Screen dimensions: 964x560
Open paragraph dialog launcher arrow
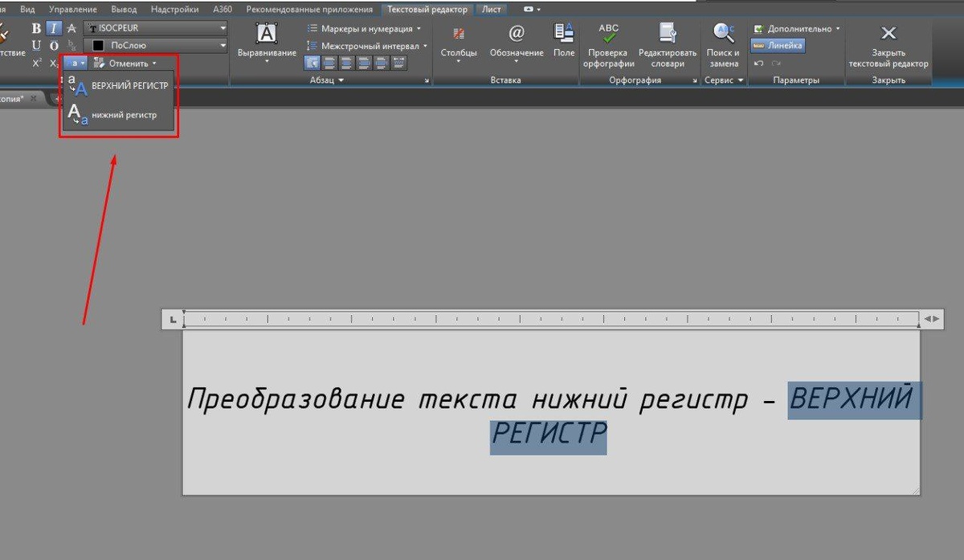coord(427,80)
